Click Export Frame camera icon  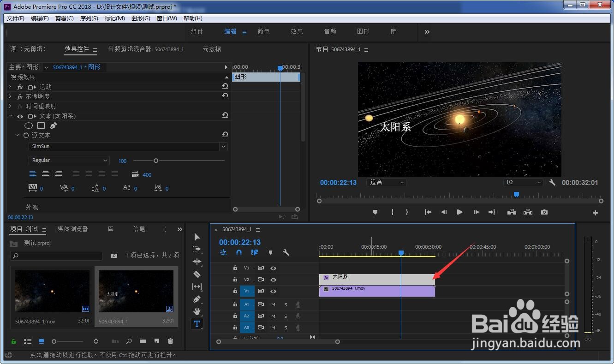(544, 212)
